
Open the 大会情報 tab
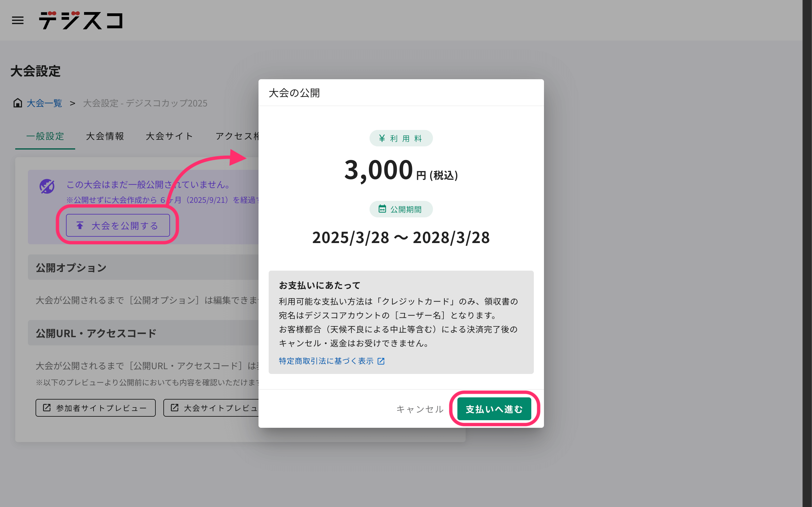105,136
